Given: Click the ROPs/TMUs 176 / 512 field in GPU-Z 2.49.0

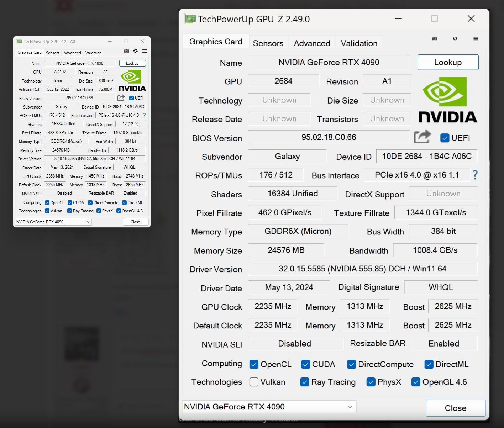Looking at the screenshot, I should [275, 175].
